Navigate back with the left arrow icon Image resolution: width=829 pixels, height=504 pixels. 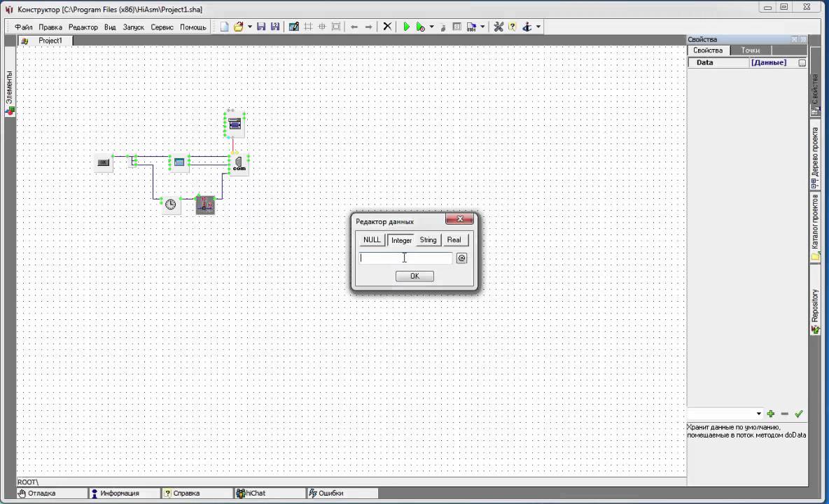(354, 27)
